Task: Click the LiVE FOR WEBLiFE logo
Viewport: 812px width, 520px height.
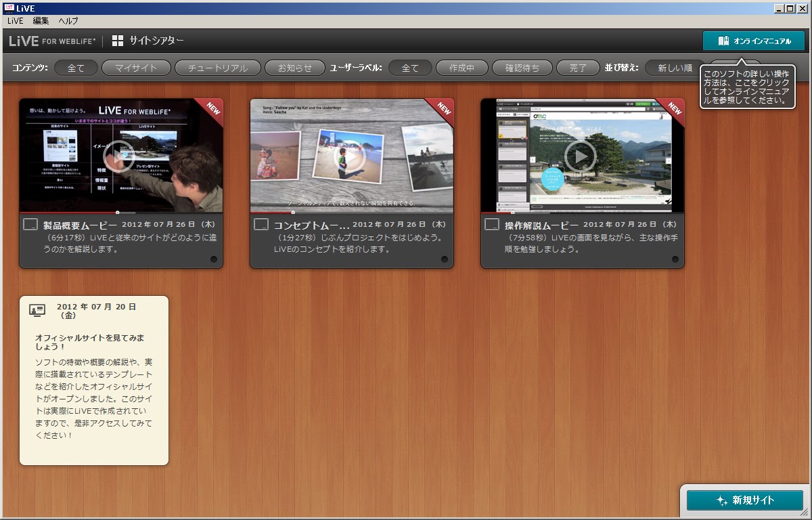Action: pos(52,41)
